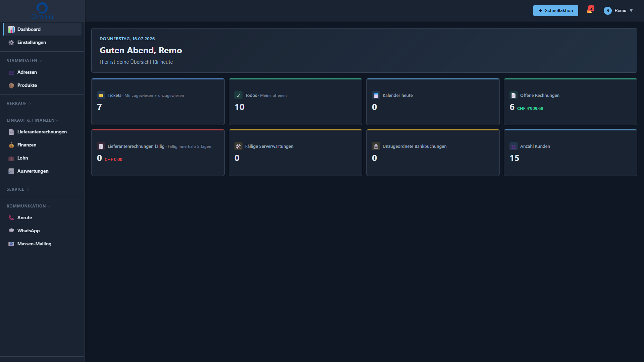Click the CHF 4'909.68 amount
Screen dimensions: 644x362
click(530, 109)
